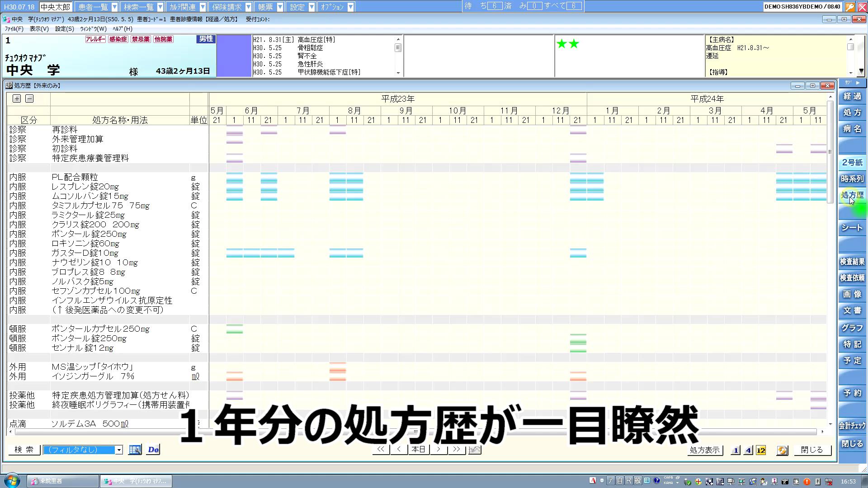Open 検査結果 in the side panel
The width and height of the screenshot is (868, 488).
(852, 262)
